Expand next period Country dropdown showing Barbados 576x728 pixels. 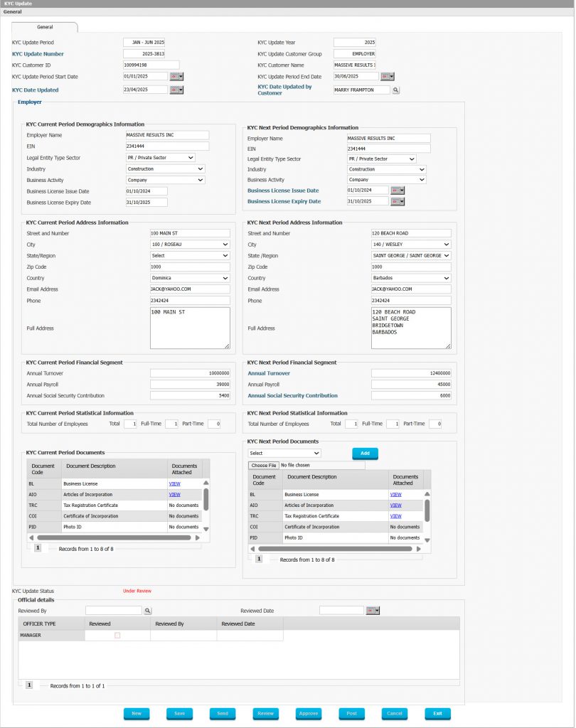click(x=411, y=278)
